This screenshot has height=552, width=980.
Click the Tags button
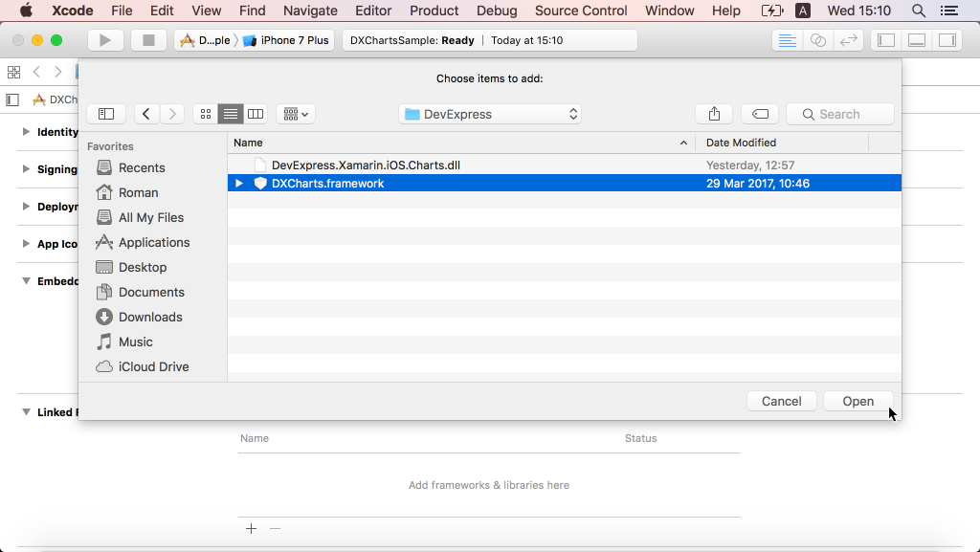[x=759, y=113]
